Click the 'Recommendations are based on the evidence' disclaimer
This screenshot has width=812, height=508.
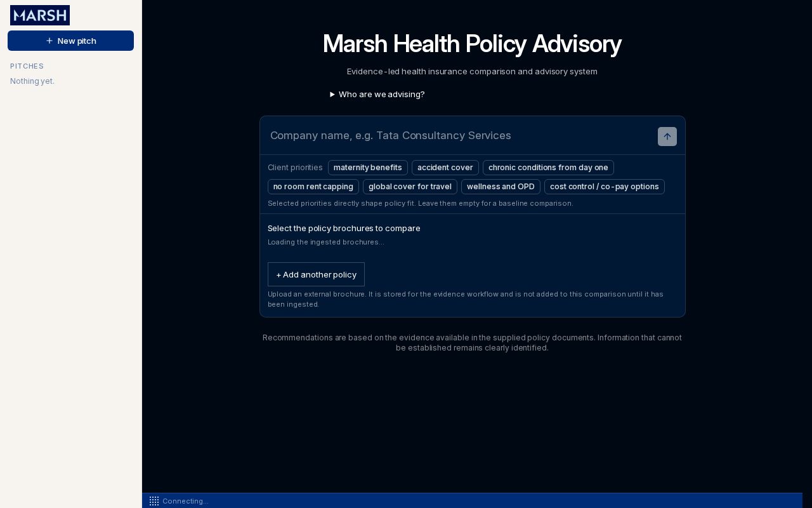472,343
